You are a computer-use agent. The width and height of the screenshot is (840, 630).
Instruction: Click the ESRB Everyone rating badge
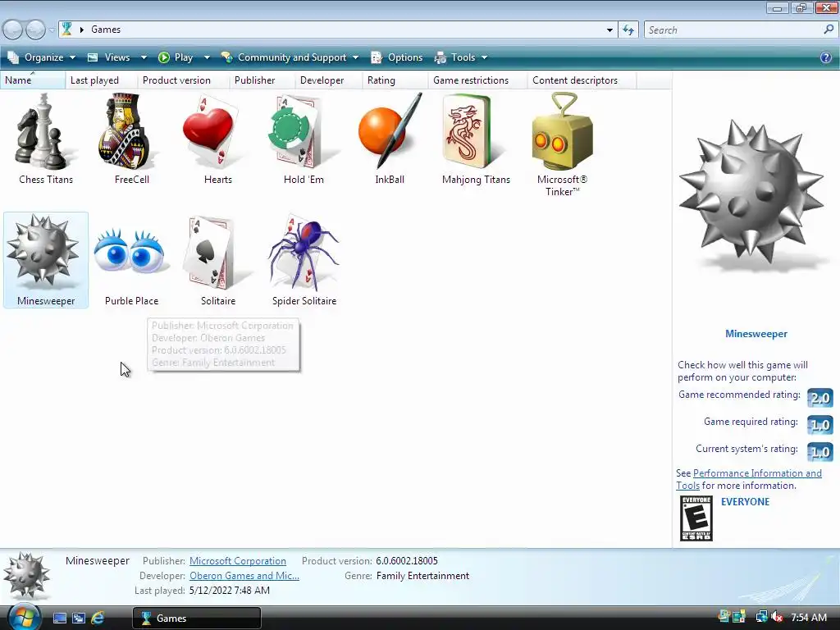[696, 518]
